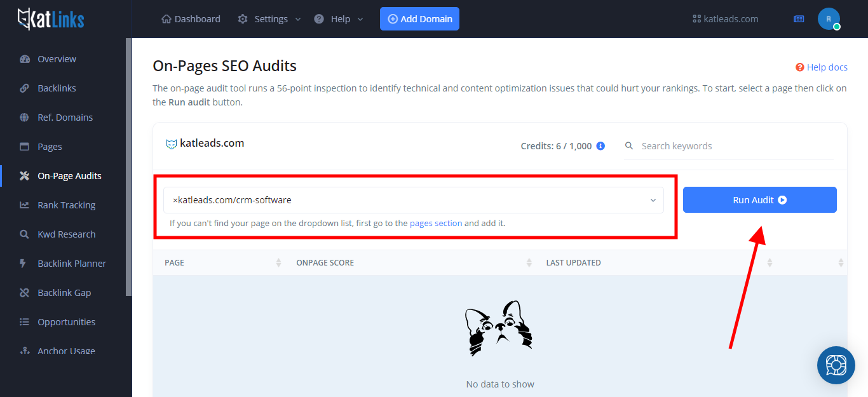Click the Settings gear icon
The width and height of the screenshot is (868, 397).
(x=243, y=19)
